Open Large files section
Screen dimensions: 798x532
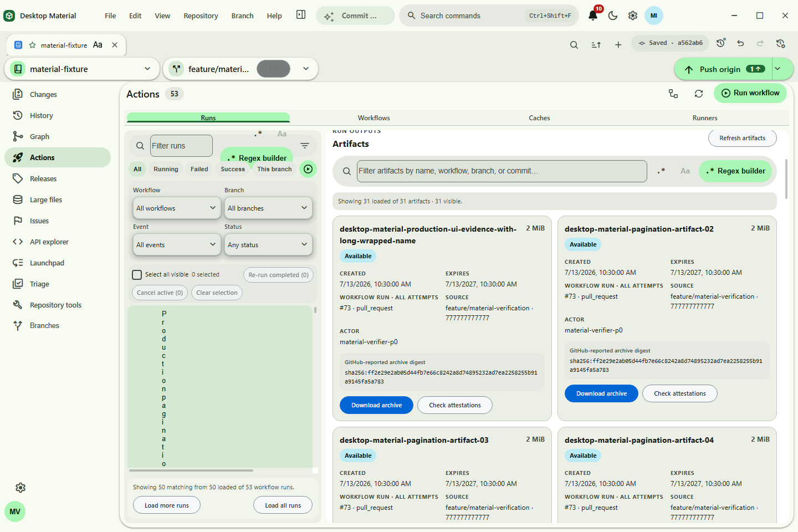click(x=58, y=199)
